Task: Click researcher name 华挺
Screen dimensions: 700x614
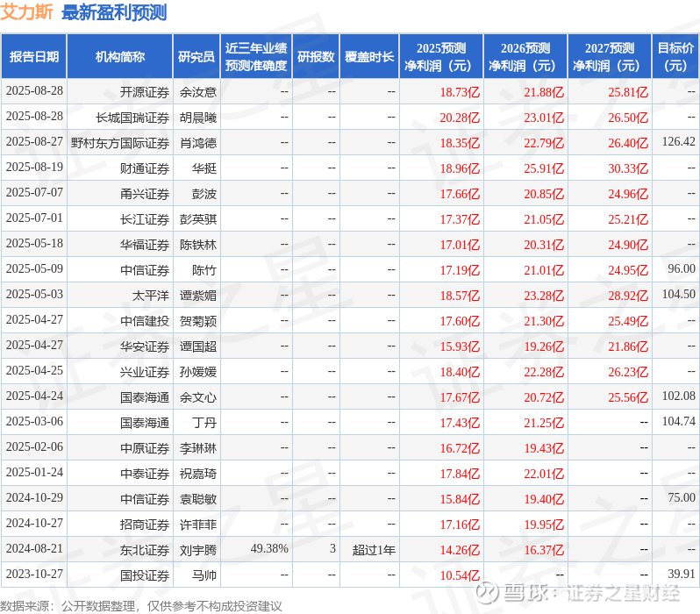Action: [204, 168]
